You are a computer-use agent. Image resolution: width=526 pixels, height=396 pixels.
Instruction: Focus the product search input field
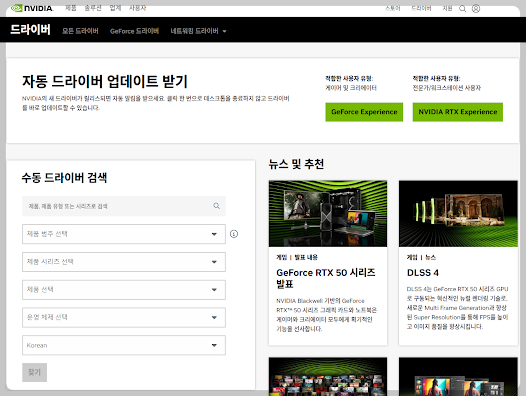pos(124,206)
